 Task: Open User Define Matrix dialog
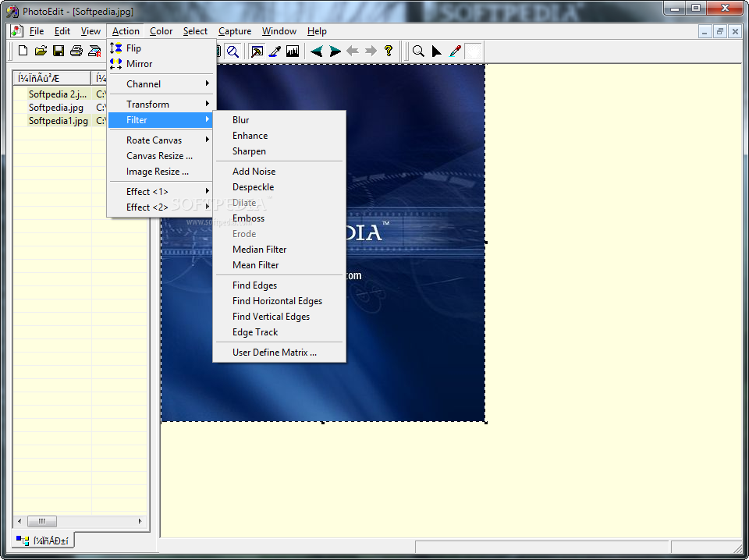pos(279,353)
